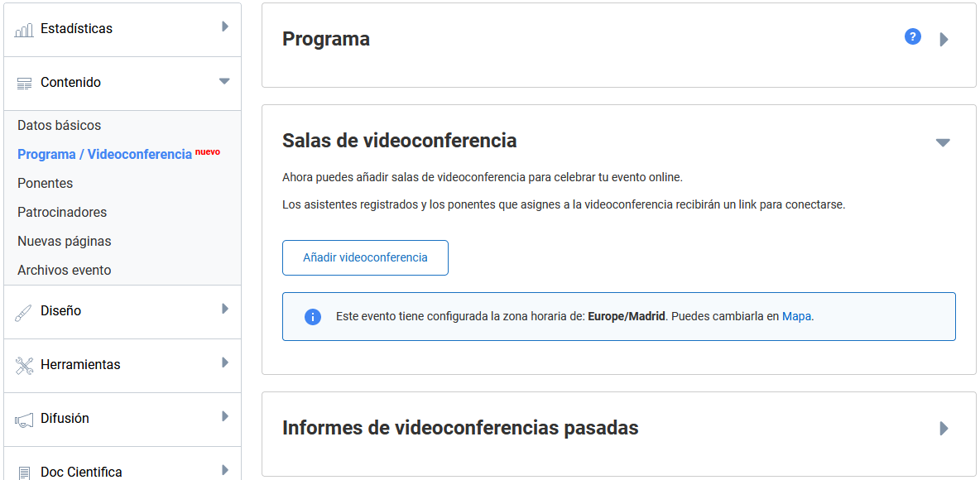Click the Contenido list icon
Image resolution: width=980 pixels, height=480 pixels.
tap(24, 83)
